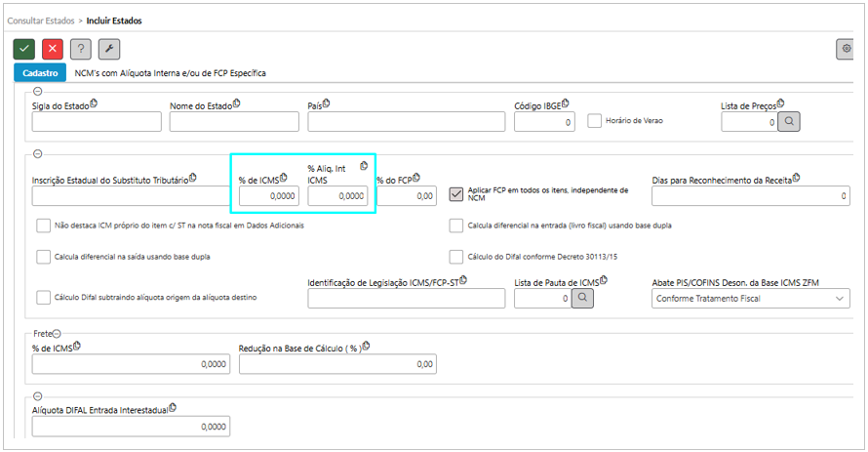868x452 pixels.
Task: Open help with the question mark button
Action: point(81,49)
